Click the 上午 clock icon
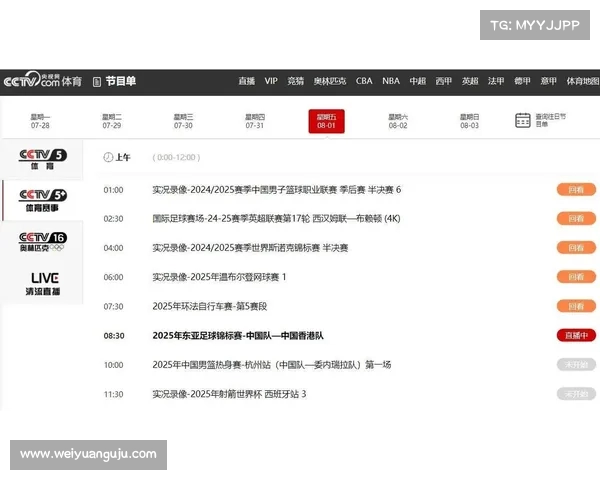Screen dimensions: 600x480 pos(108,158)
